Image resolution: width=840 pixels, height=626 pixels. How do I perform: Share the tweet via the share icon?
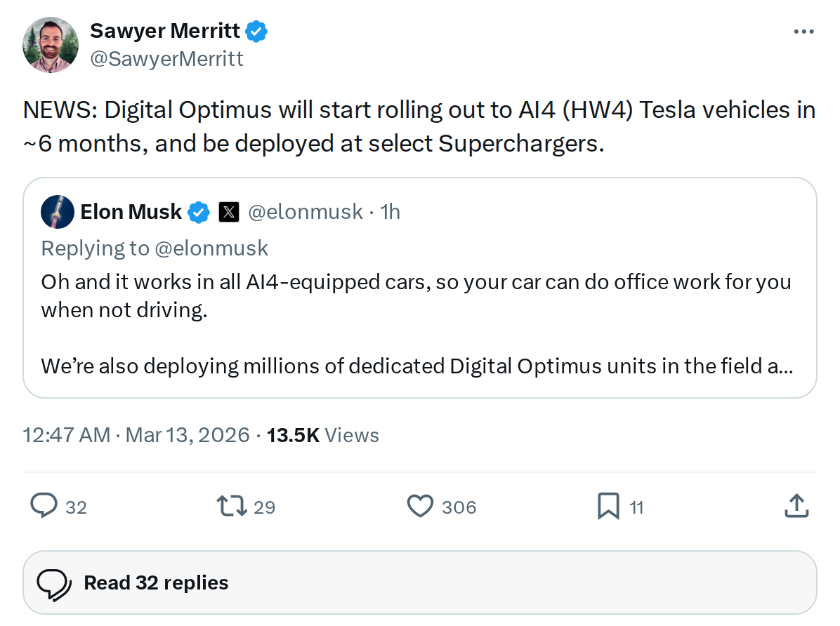pyautogui.click(x=796, y=506)
